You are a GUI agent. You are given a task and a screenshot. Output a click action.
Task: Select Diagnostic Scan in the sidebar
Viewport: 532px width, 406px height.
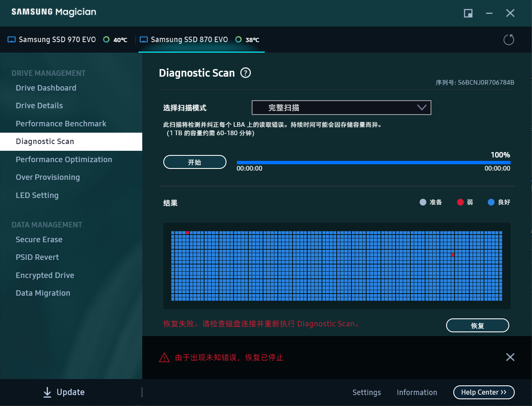pos(71,142)
